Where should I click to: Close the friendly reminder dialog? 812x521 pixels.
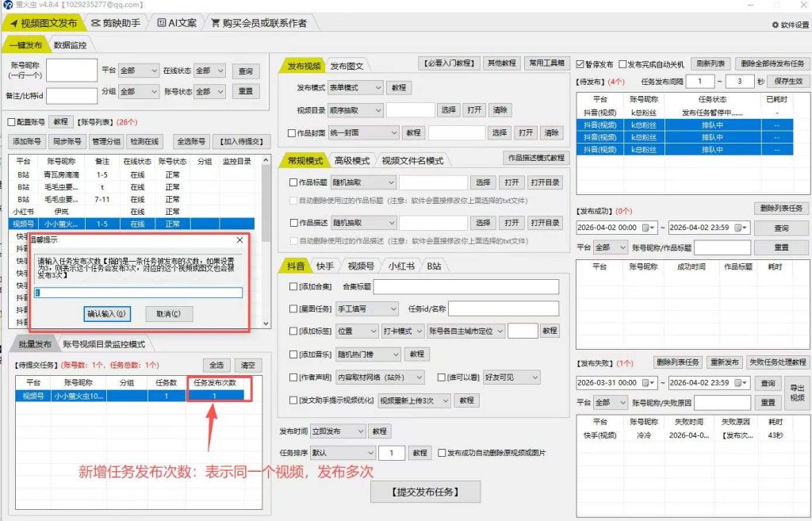coord(239,240)
